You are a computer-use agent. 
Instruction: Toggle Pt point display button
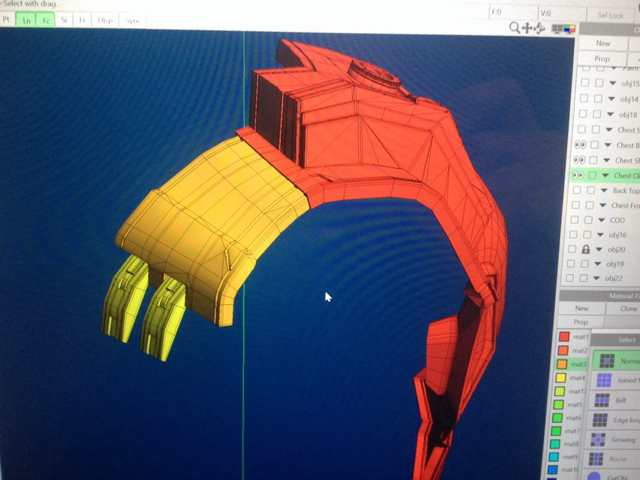point(6,19)
